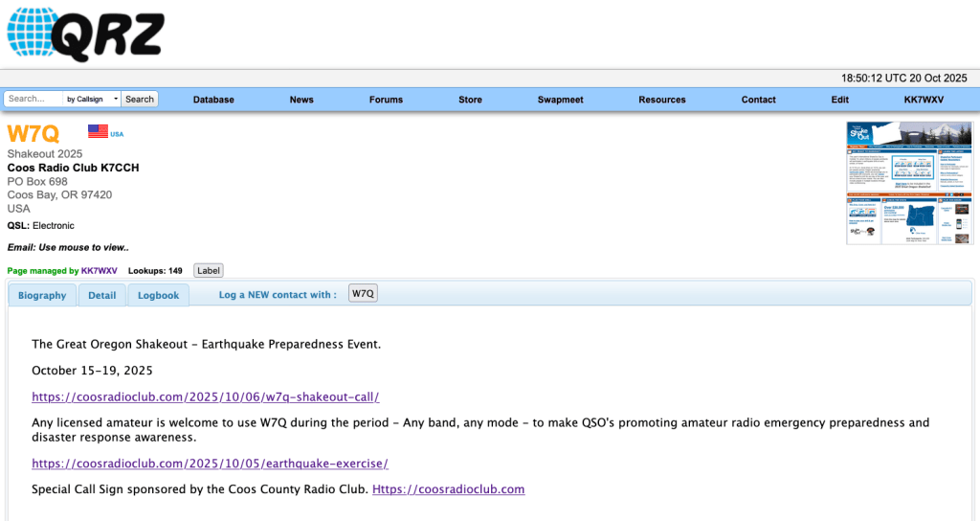Click the W7Q log contact button
Image resolution: width=980 pixels, height=521 pixels.
coord(363,294)
